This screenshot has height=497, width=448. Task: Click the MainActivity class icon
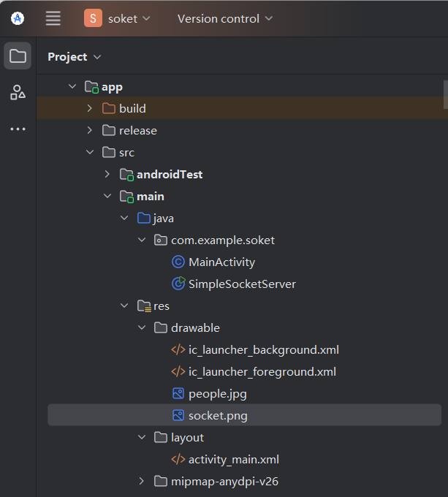[x=178, y=262]
